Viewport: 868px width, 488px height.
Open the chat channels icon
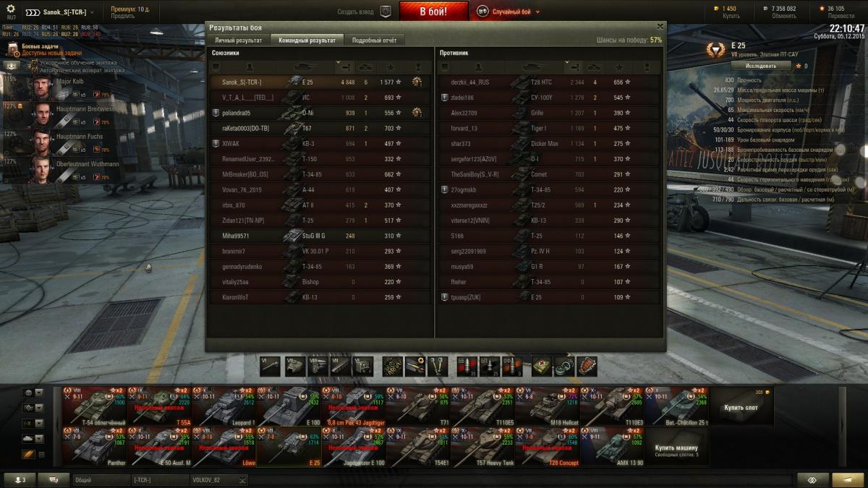click(54, 480)
